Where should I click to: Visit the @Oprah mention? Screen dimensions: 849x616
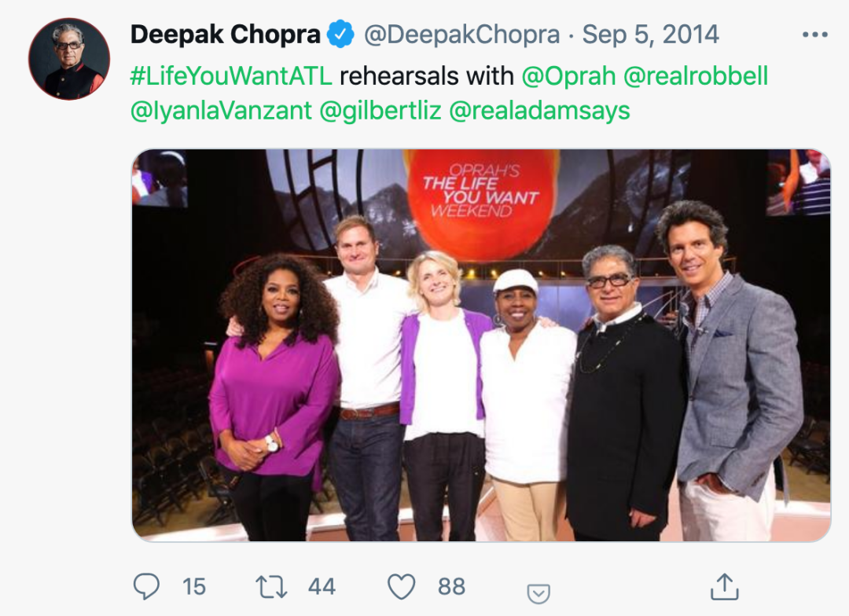tap(568, 75)
